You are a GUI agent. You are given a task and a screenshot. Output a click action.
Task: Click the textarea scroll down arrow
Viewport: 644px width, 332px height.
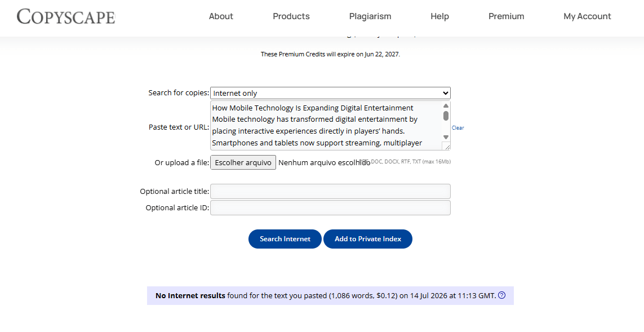pyautogui.click(x=446, y=137)
